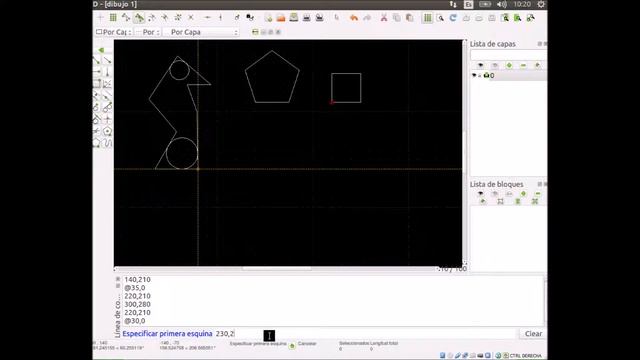Click the '300,280' history entry
Viewport: 640px width, 360px height.
pyautogui.click(x=138, y=304)
